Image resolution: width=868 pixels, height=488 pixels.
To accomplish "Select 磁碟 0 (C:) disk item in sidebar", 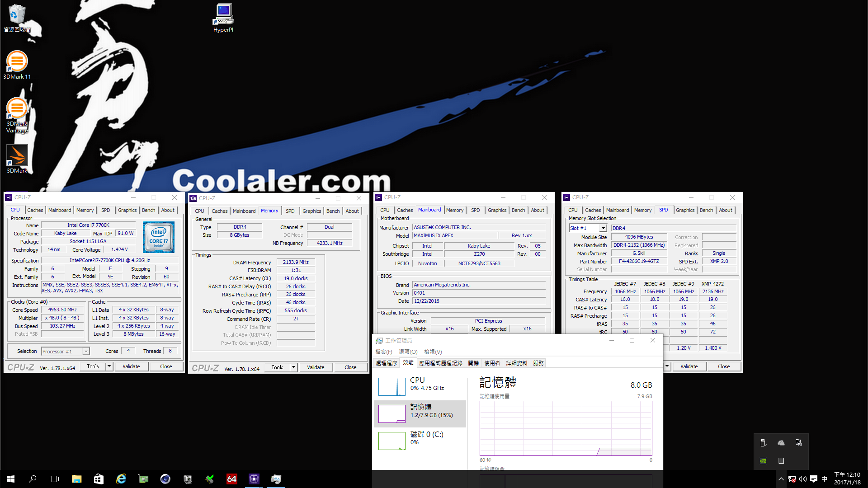I will tap(420, 441).
